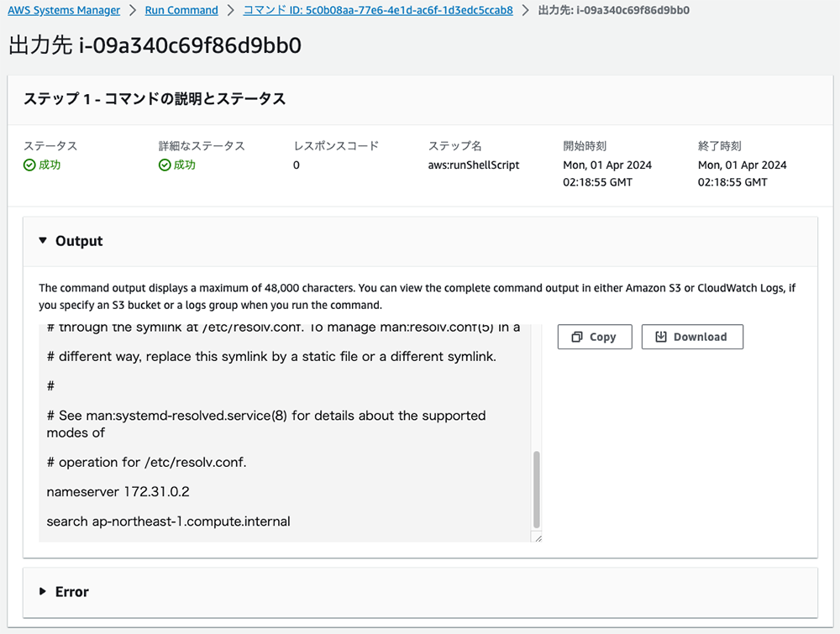Click the 開始時刻 timestamp value

pyautogui.click(x=607, y=174)
